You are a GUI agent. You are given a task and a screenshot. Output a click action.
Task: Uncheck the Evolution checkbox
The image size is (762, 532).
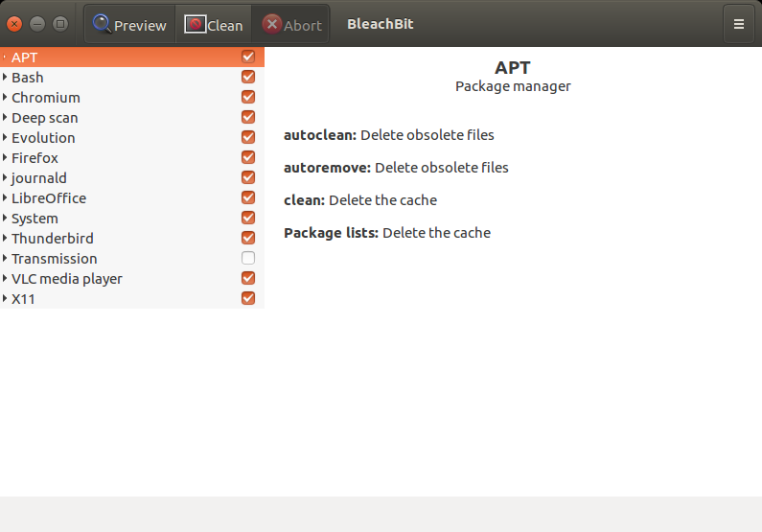[x=248, y=137]
